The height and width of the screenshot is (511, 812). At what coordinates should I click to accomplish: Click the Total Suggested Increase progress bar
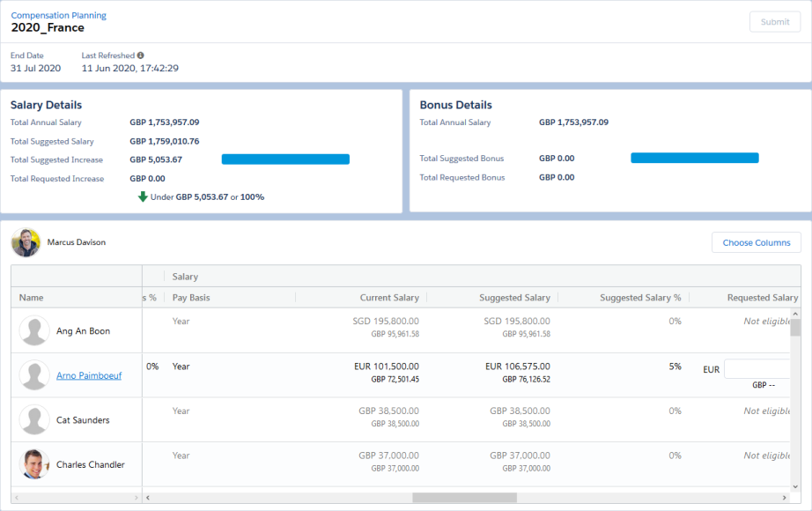tap(284, 159)
